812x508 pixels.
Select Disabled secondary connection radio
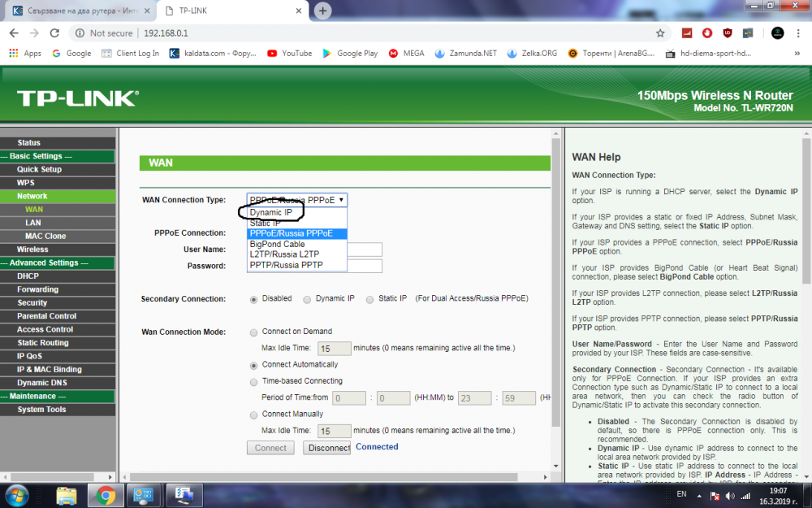coord(253,300)
